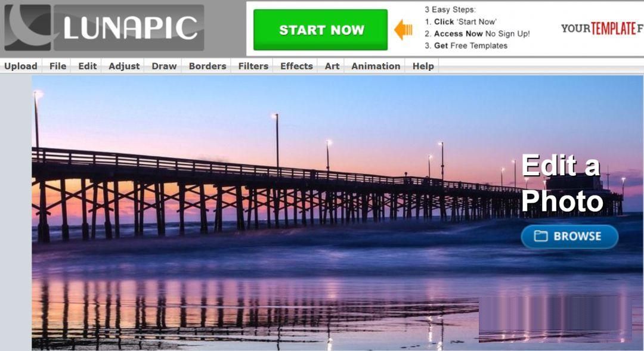
Task: Click the folder icon in the Browse button
Action: click(540, 236)
